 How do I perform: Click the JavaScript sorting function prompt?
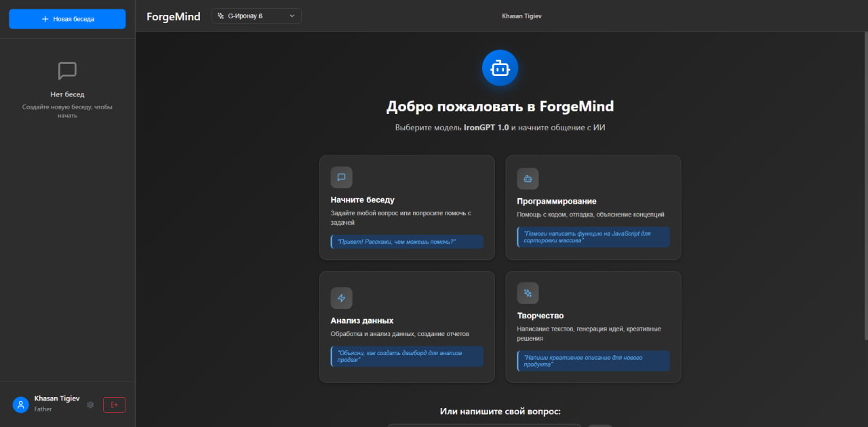click(593, 237)
